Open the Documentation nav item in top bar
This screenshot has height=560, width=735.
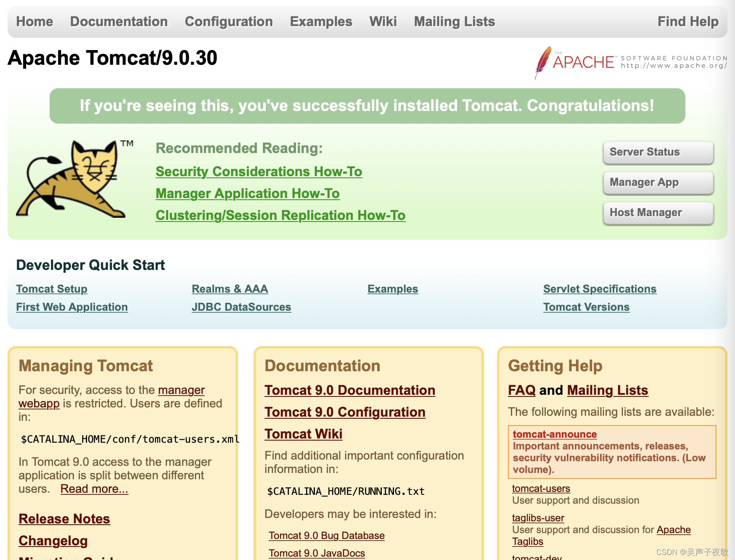pyautogui.click(x=119, y=21)
